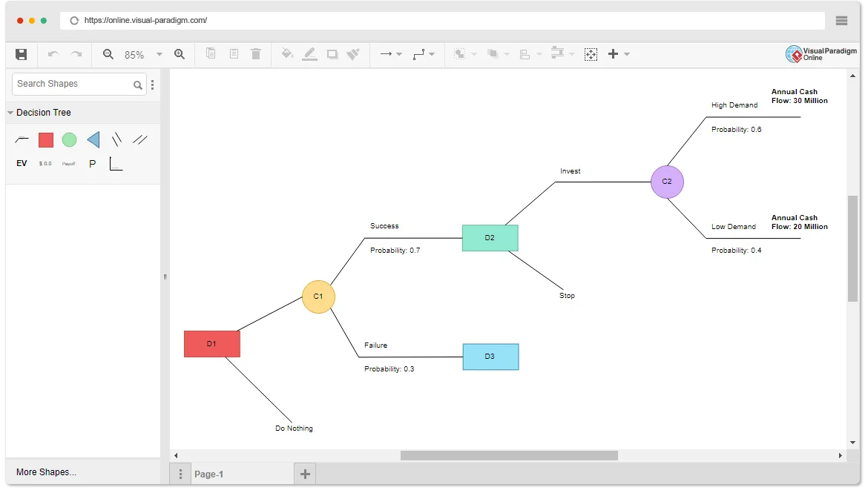Image resolution: width=868 pixels, height=493 pixels.
Task: Click the side panel collapse handle
Action: [x=165, y=277]
